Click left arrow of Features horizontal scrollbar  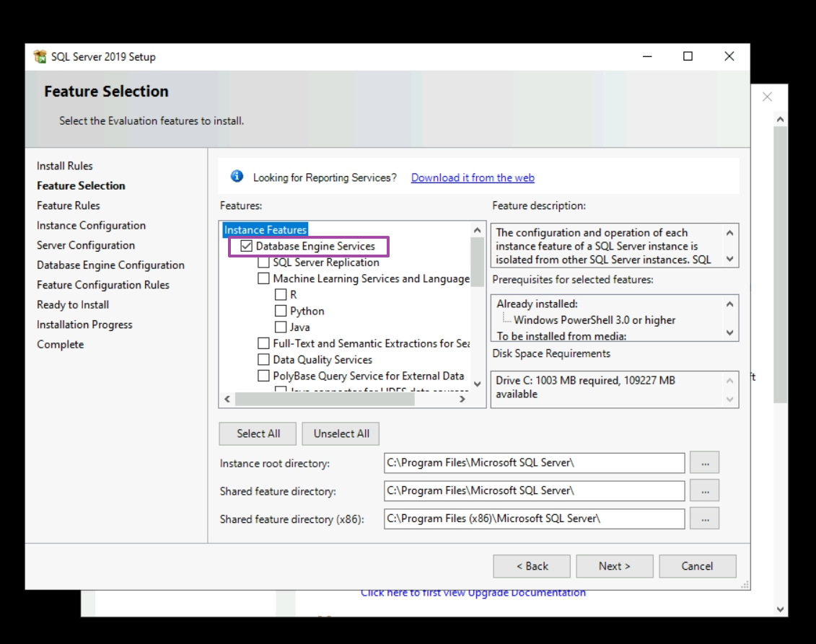[x=227, y=399]
